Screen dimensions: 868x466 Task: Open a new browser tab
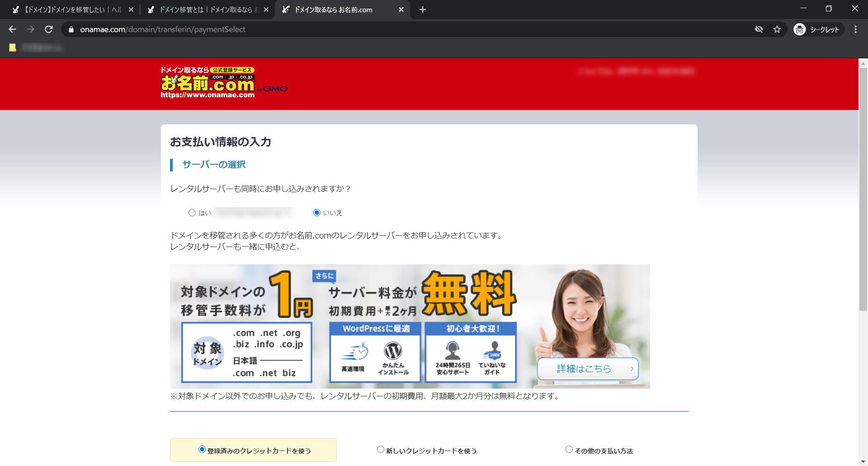pos(422,10)
